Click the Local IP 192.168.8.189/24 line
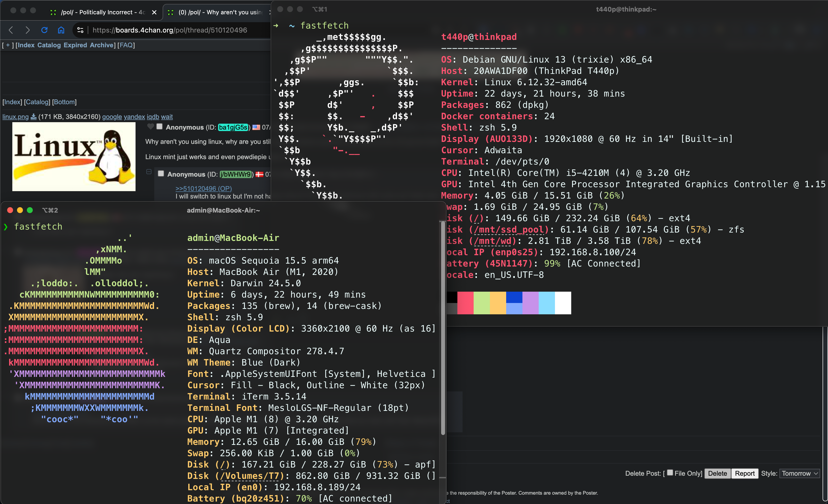Screen dimensions: 828x504 274,487
